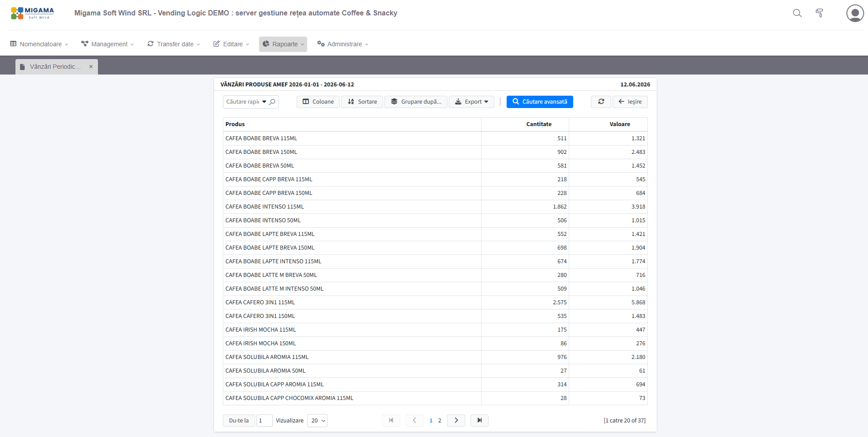Viewport: 868px width, 437px height.
Task: Expand the Administrare menu
Action: (343, 44)
